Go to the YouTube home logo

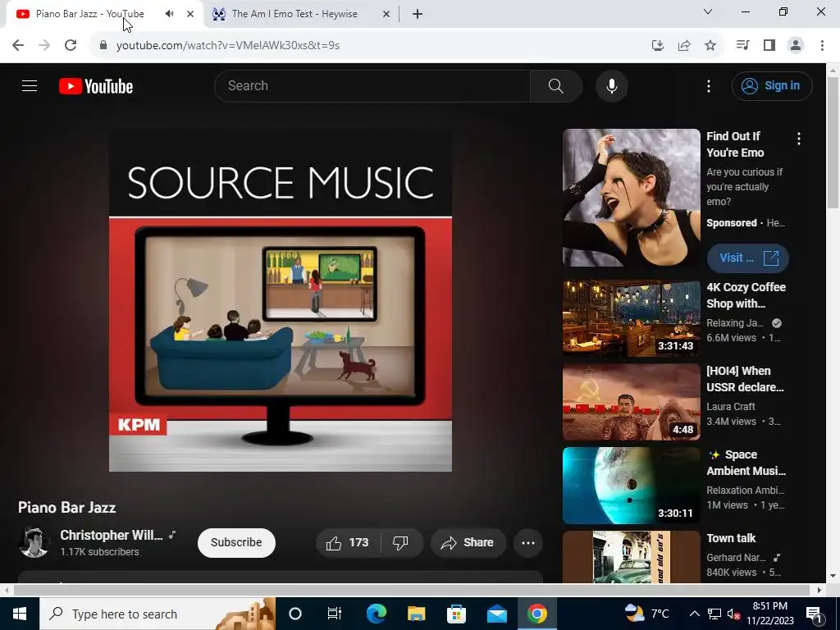96,86
